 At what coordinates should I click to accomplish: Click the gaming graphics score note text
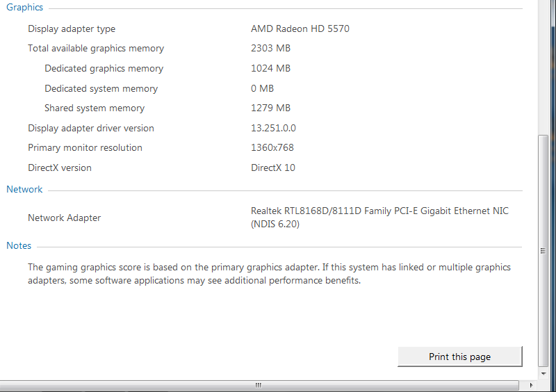click(x=269, y=274)
